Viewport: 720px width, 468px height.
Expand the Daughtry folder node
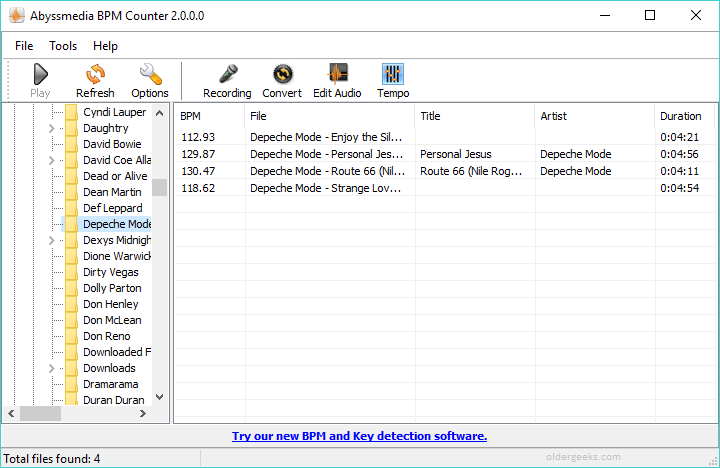51,129
